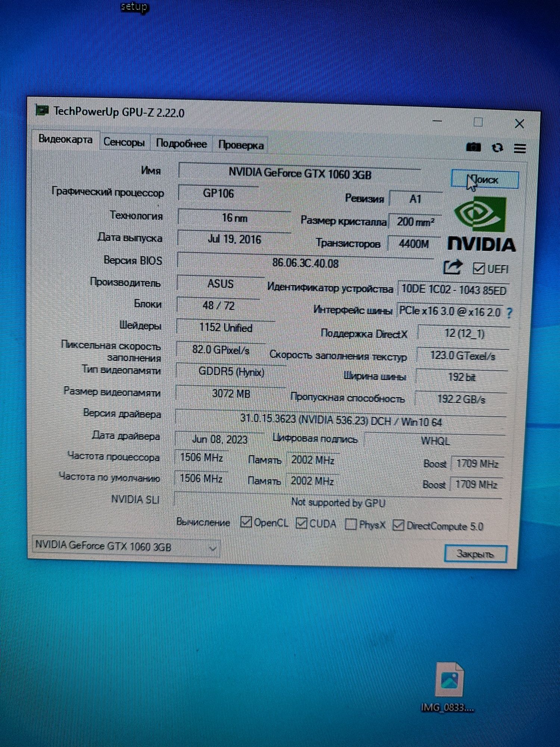The image size is (560, 747).
Task: Click the 48 / 72 blocks value
Action: [218, 306]
